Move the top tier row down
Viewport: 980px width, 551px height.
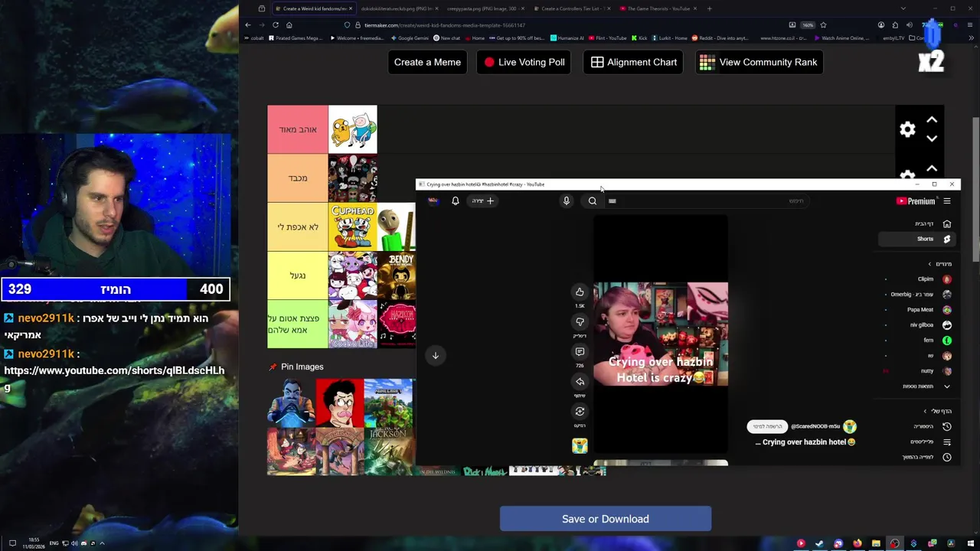pos(932,139)
